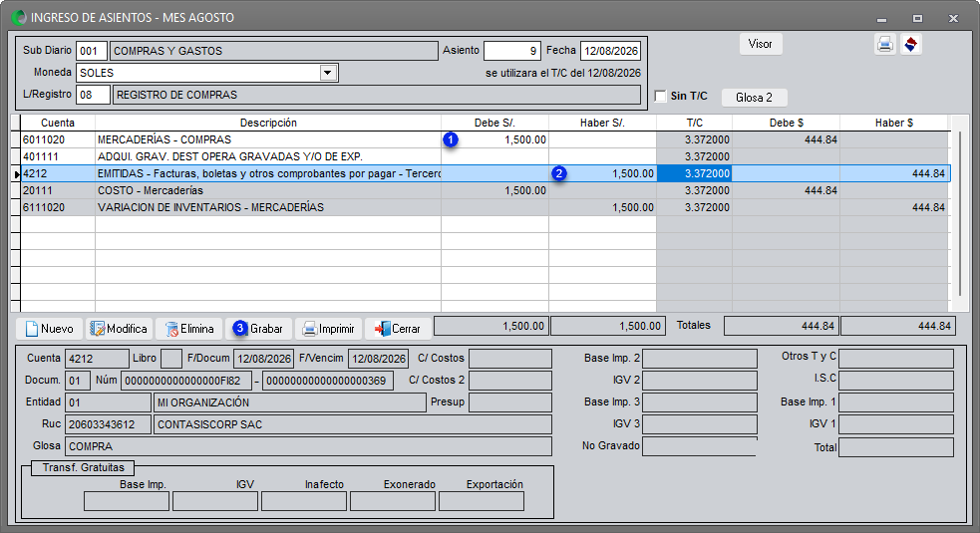The image size is (980, 533).
Task: Click the Ruc field 20603343612
Action: tap(108, 424)
